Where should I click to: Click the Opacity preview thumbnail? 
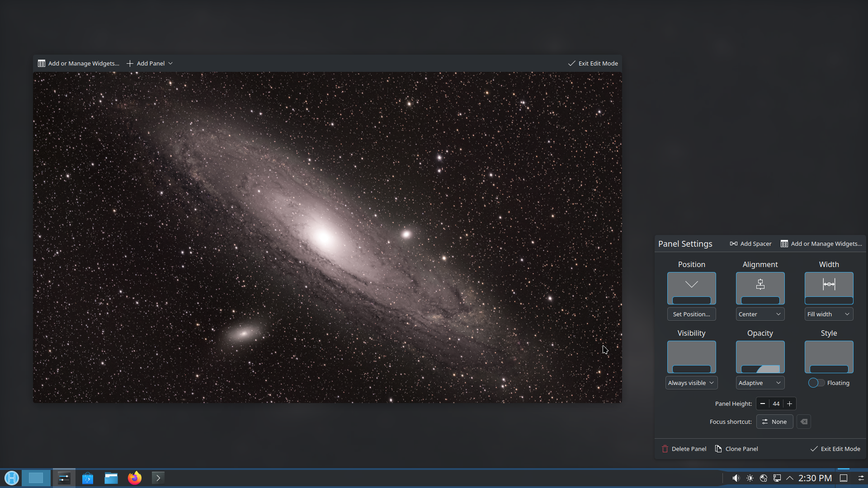point(760,357)
